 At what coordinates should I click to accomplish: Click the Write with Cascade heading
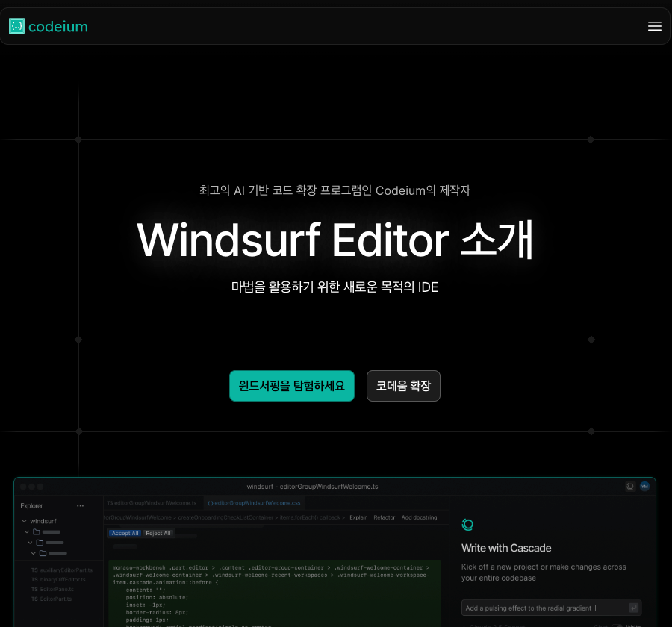506,548
